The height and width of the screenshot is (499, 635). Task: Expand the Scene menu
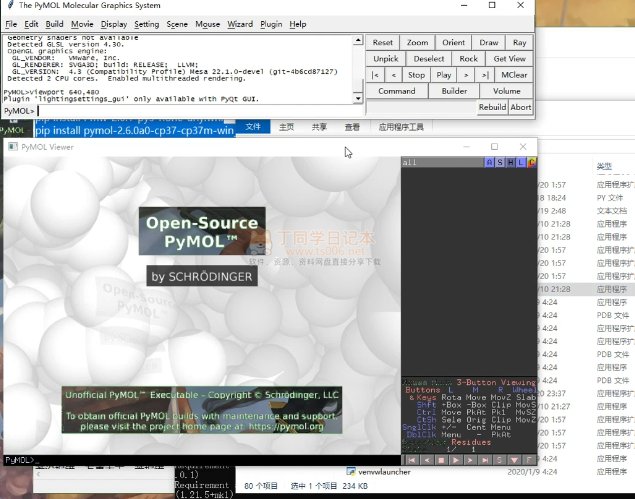point(177,23)
